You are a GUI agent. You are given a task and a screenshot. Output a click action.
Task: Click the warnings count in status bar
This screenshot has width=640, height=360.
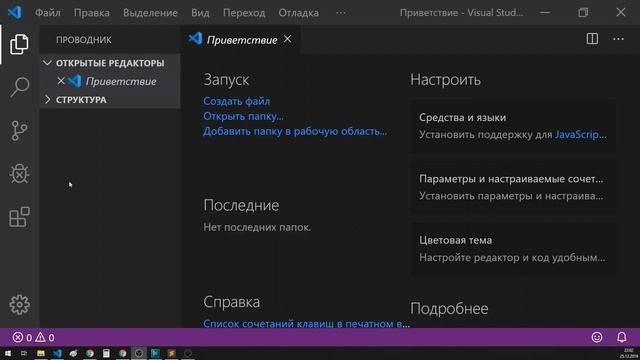point(45,338)
